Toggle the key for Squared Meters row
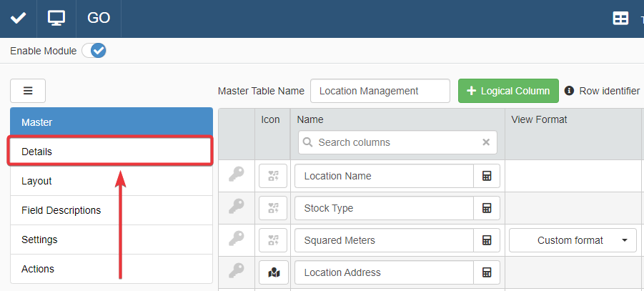The width and height of the screenshot is (644, 291). (237, 240)
